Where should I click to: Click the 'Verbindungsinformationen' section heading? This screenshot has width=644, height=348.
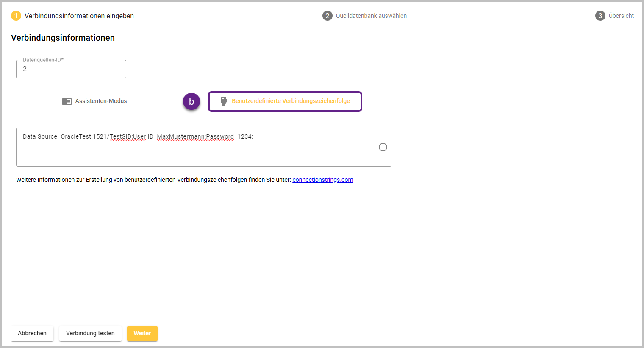pos(63,38)
